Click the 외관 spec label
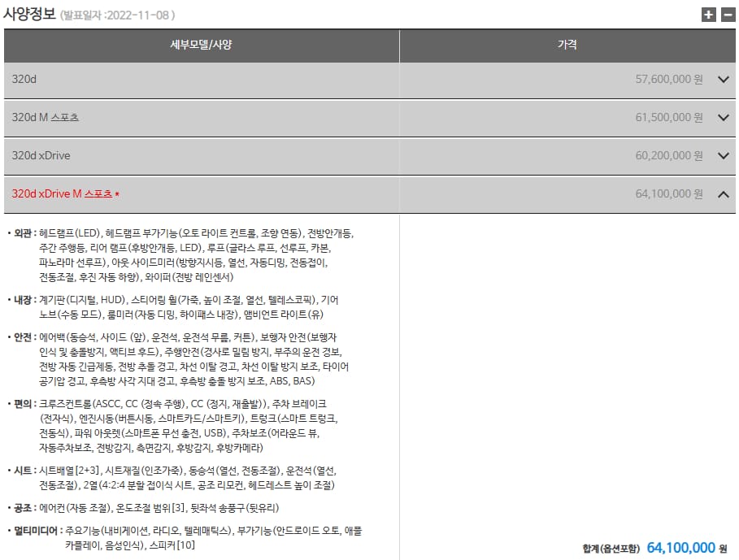 (x=23, y=233)
